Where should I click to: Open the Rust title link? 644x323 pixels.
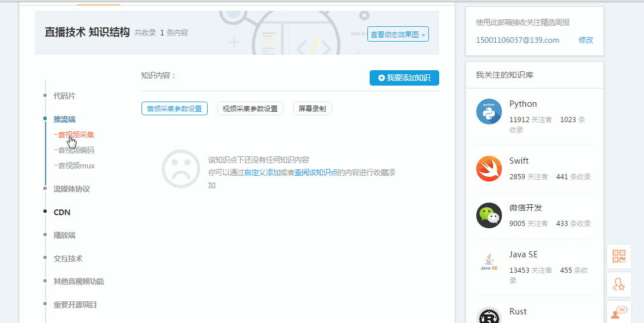tap(518, 312)
